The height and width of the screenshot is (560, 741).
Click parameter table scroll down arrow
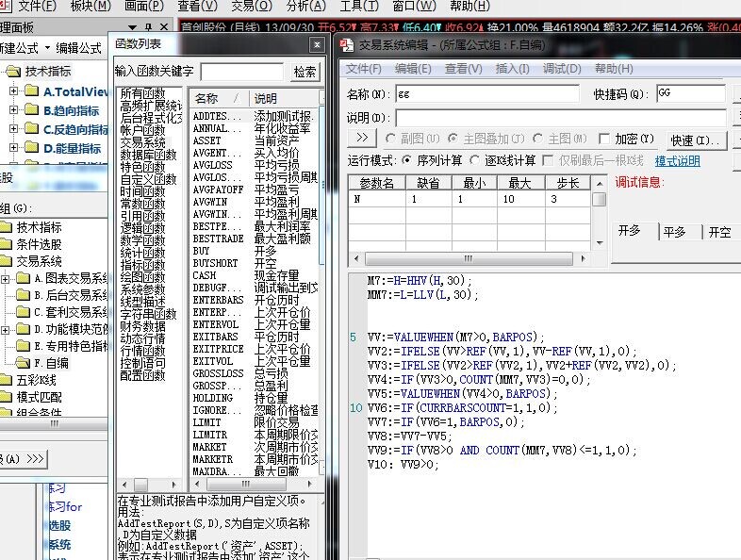pos(600,243)
